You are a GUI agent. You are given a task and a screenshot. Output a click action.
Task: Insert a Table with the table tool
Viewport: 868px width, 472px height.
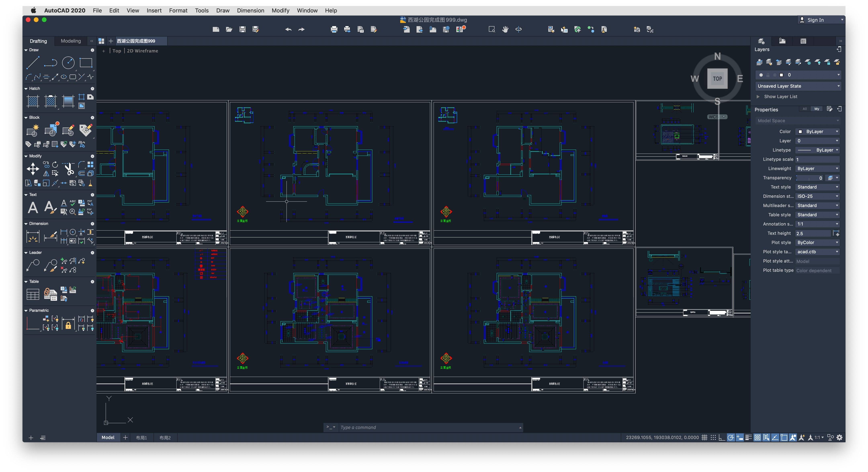tap(33, 294)
